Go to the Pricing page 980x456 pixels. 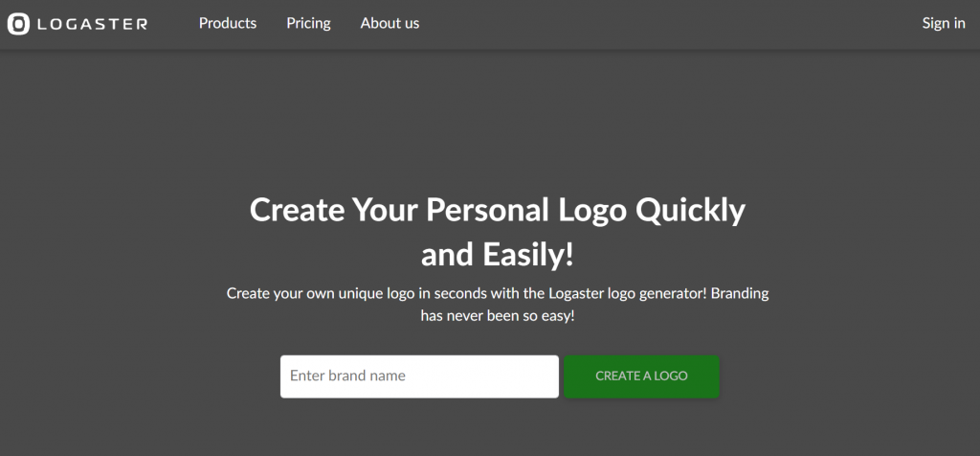tap(308, 23)
